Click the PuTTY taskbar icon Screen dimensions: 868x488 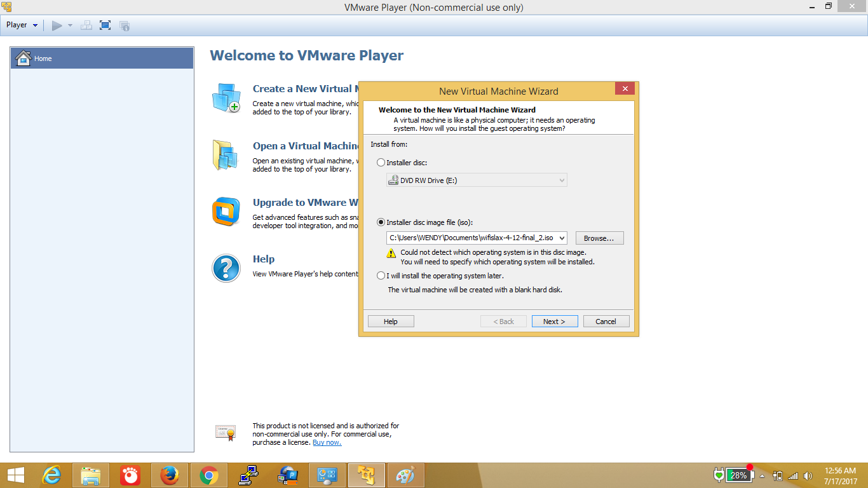tap(248, 475)
